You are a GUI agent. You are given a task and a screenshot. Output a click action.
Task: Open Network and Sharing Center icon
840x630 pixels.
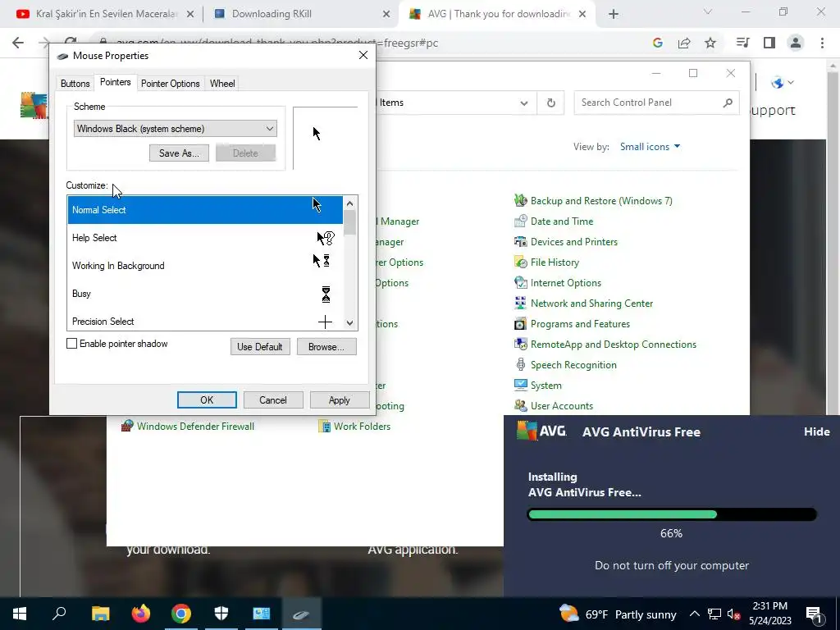(520, 304)
